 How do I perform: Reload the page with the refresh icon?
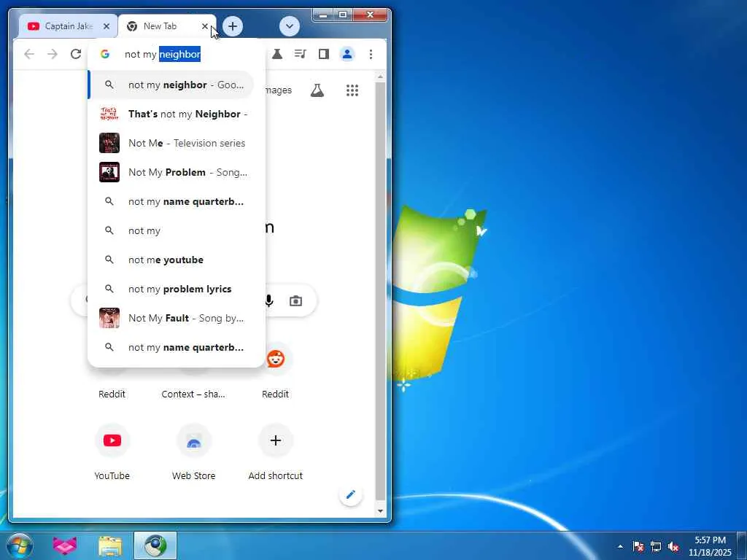76,54
